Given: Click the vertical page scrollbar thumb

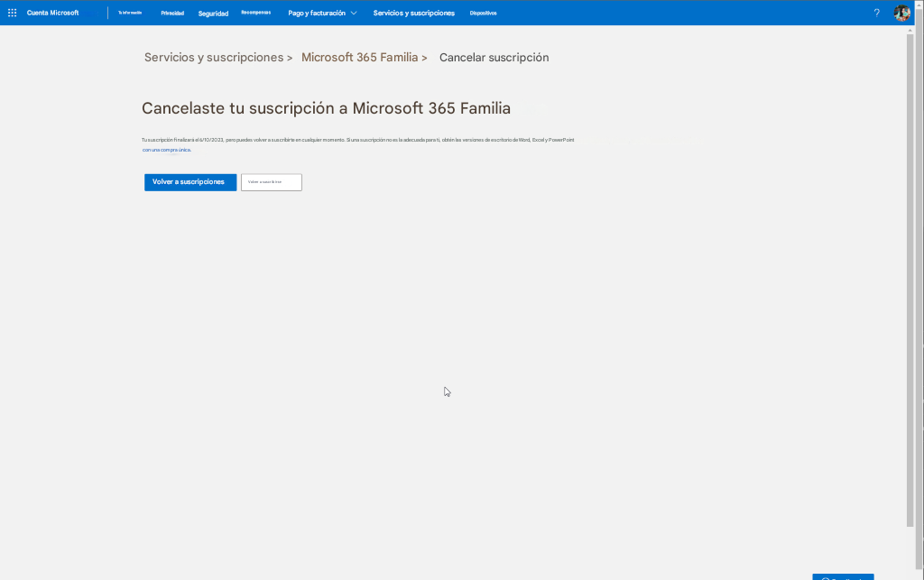Looking at the screenshot, I should (x=910, y=280).
